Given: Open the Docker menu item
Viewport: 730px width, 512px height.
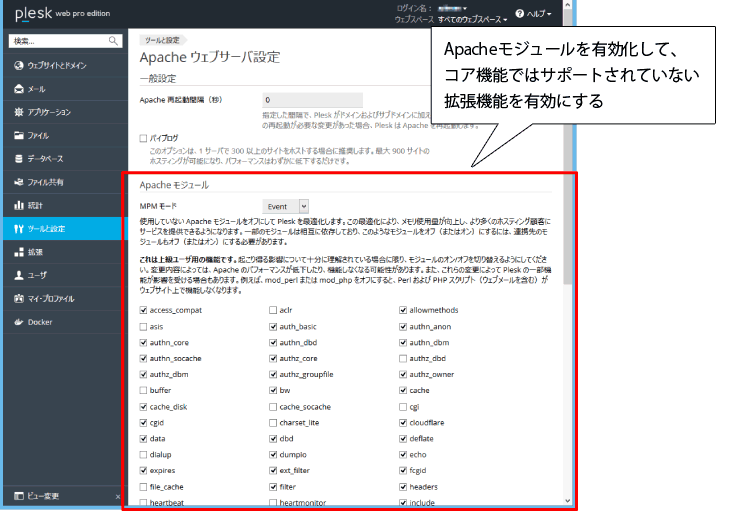Looking at the screenshot, I should pos(65,322).
